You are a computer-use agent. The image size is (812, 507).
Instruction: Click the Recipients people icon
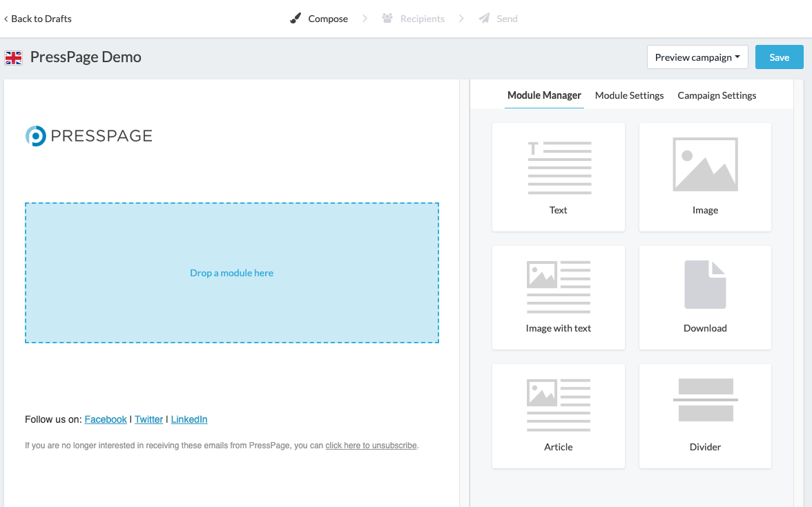click(x=387, y=18)
